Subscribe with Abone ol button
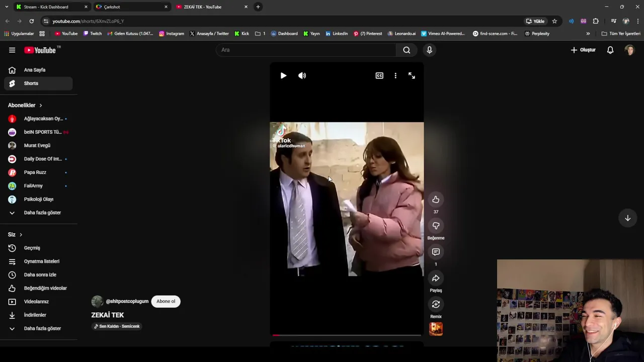 click(x=166, y=301)
